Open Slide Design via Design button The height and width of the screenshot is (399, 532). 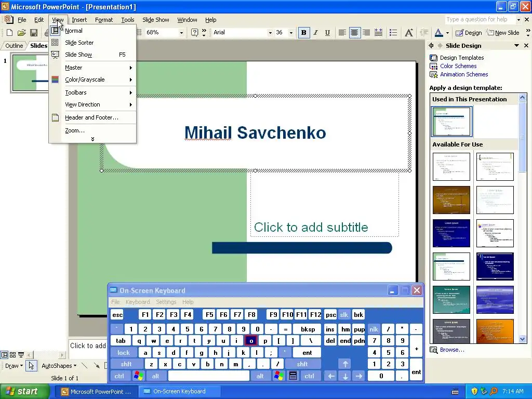(469, 33)
